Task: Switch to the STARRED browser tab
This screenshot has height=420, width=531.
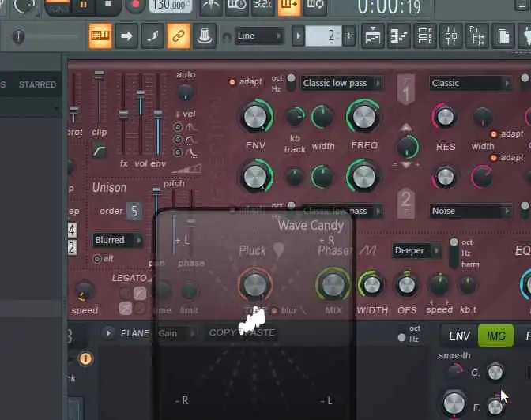Action: (x=37, y=84)
